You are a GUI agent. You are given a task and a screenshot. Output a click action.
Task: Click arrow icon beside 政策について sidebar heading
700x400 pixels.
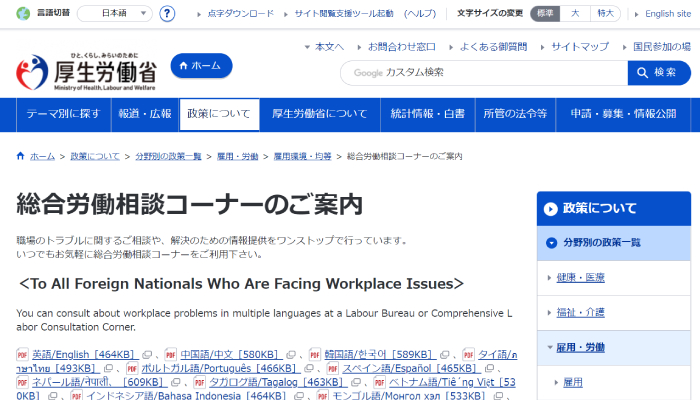551,209
